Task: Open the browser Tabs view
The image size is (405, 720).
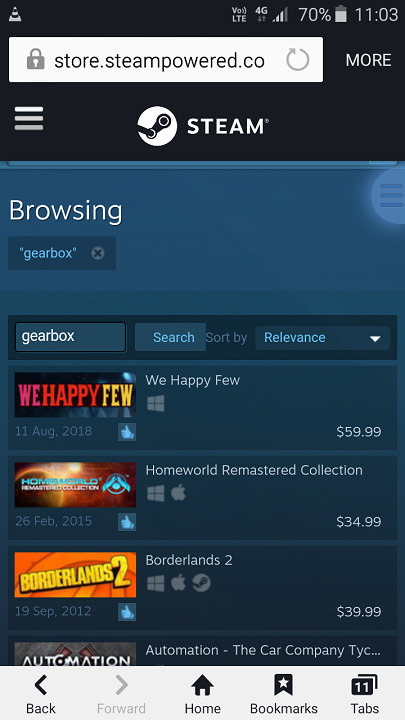Action: coord(365,694)
